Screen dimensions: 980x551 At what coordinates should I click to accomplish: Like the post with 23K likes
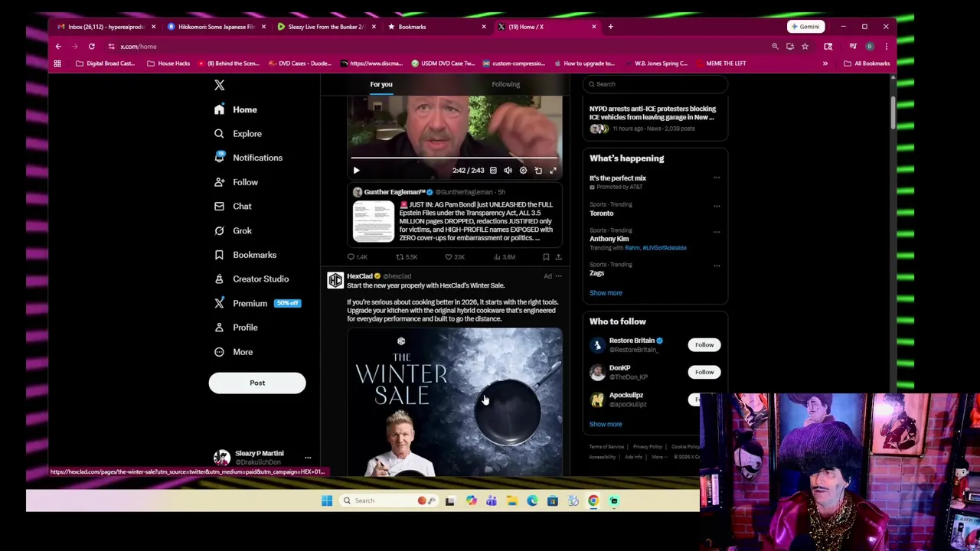(x=449, y=257)
